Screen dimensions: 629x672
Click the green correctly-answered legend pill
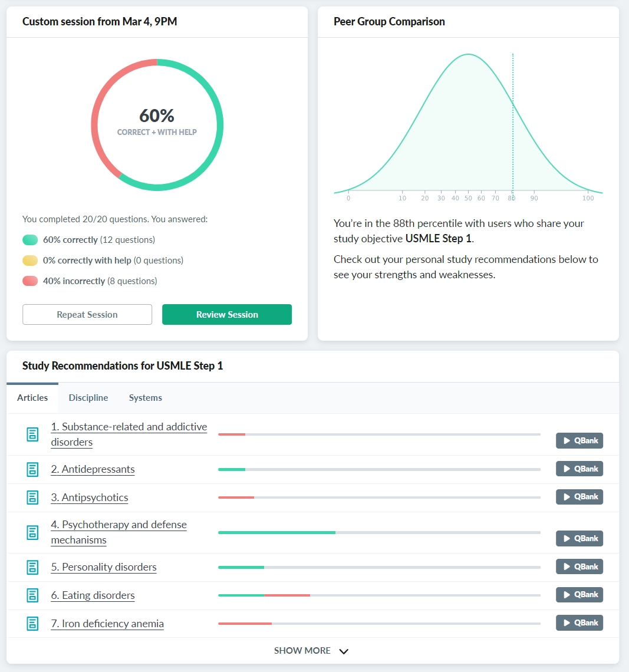30,240
